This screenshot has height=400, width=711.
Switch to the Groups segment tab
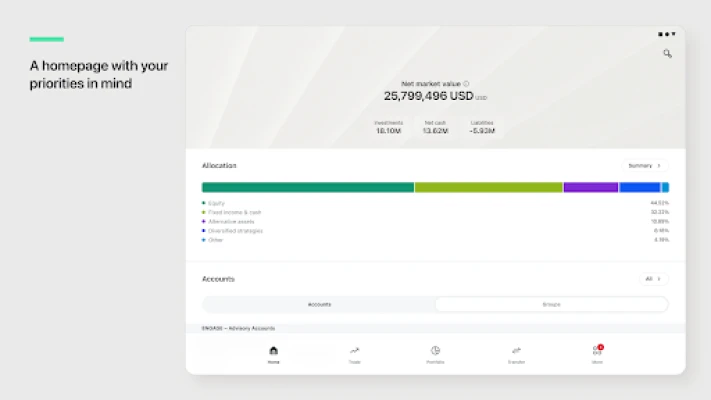click(x=551, y=304)
